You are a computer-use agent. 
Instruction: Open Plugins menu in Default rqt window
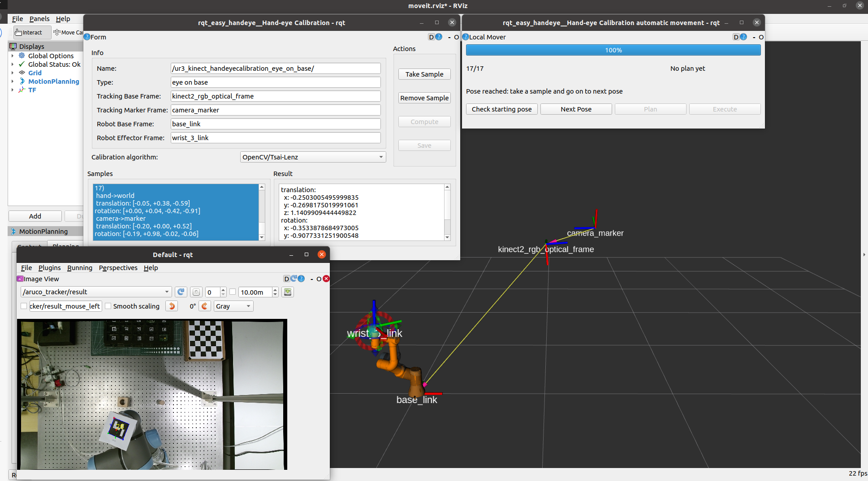[x=49, y=267]
